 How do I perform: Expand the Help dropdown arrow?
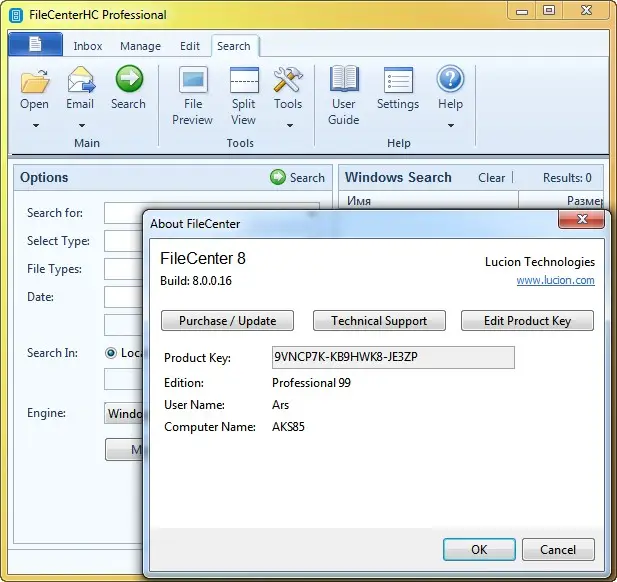coord(451,126)
